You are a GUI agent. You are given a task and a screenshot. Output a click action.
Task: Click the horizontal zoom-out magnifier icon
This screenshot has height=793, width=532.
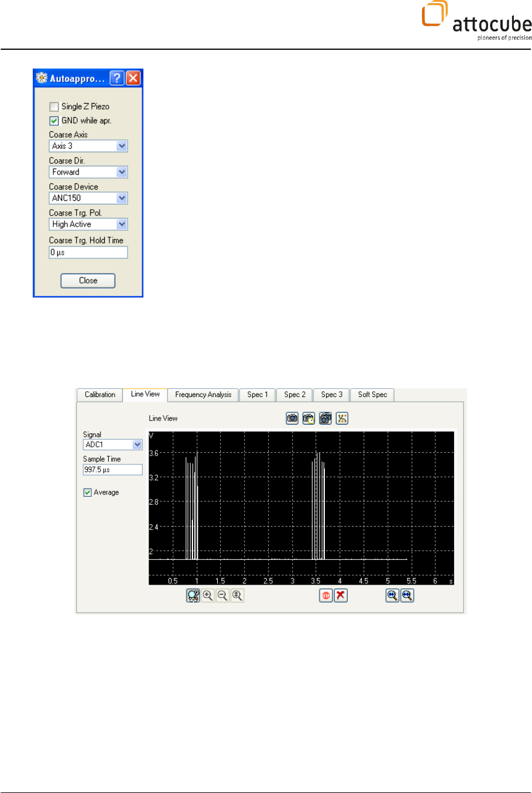[407, 596]
